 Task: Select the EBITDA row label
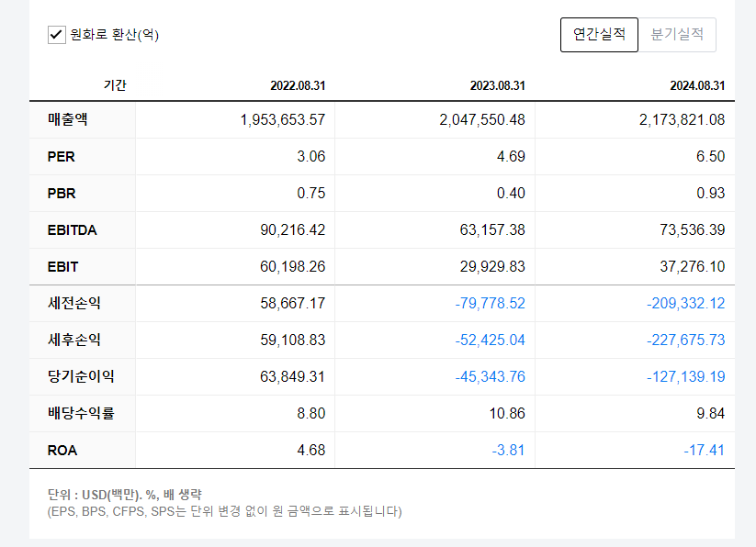(x=73, y=230)
